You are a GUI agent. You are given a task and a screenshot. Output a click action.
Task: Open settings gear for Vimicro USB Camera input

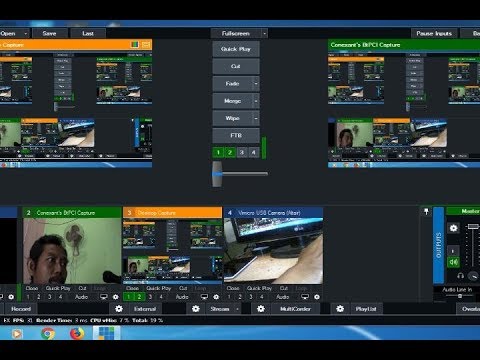(317, 296)
